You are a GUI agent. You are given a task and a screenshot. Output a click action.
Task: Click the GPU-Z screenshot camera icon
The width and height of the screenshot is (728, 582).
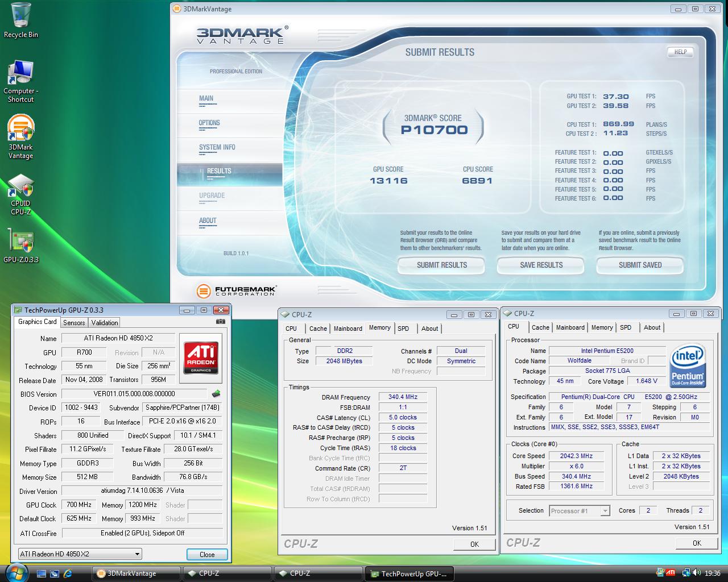click(221, 322)
